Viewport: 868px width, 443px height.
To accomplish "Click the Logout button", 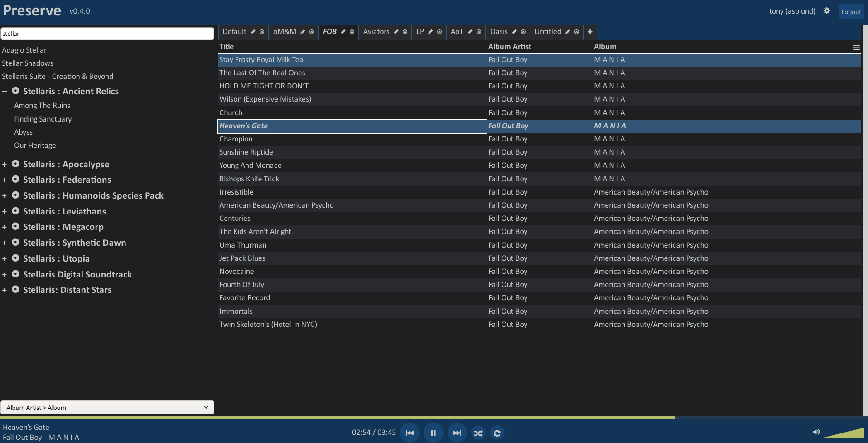I will click(851, 12).
